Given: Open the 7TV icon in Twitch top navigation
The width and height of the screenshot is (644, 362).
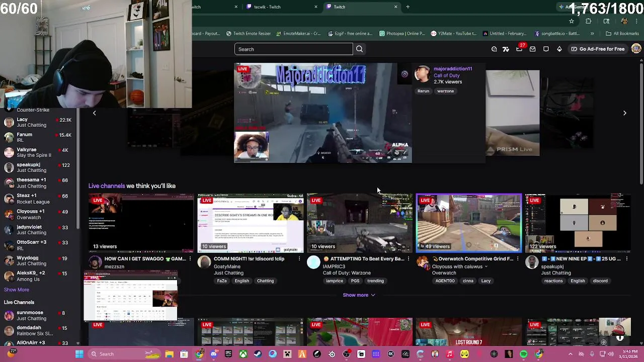Looking at the screenshot, I should click(506, 49).
